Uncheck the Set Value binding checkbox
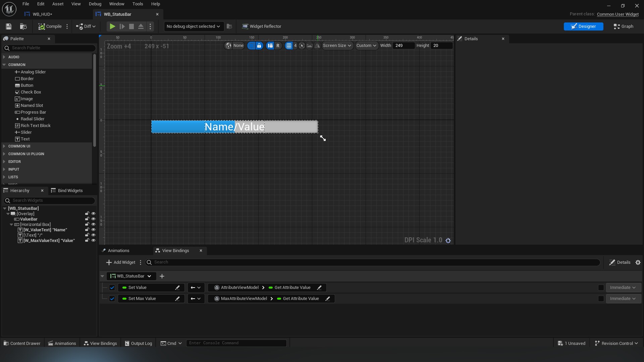644x362 pixels. [x=112, y=288]
